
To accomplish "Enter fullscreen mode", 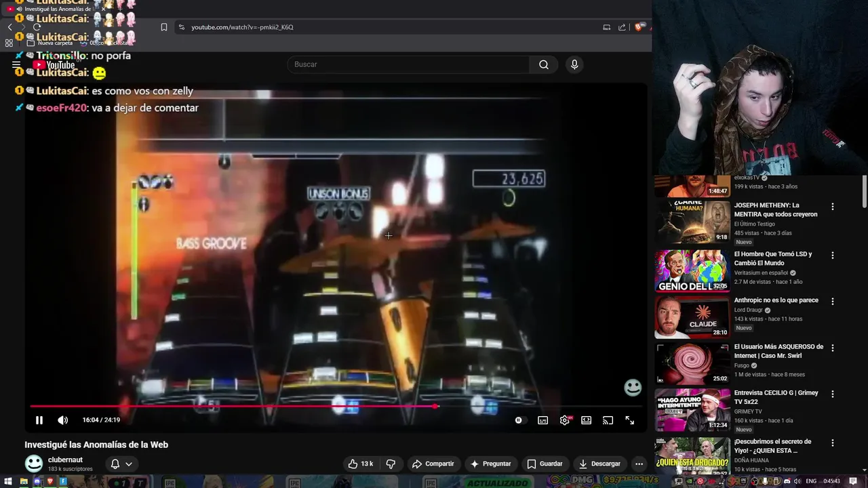I will (x=630, y=420).
